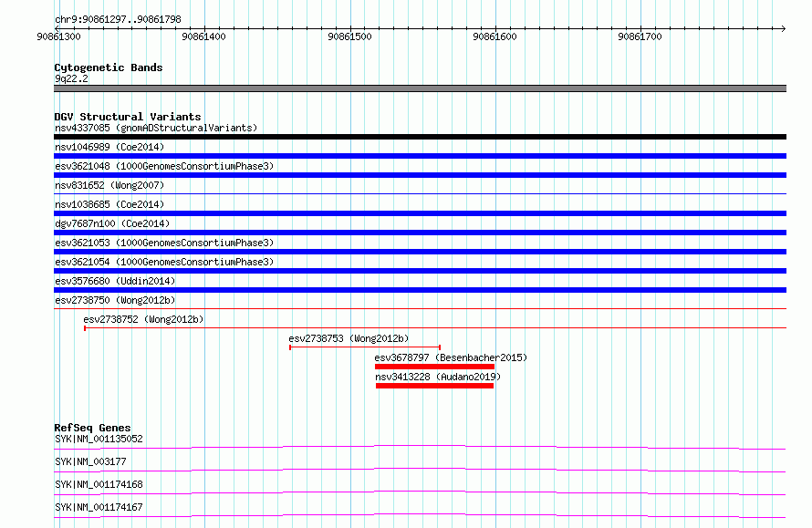Click the DGV Structural Variants track header
Viewport: 812px width, 528px height.
[x=128, y=117]
